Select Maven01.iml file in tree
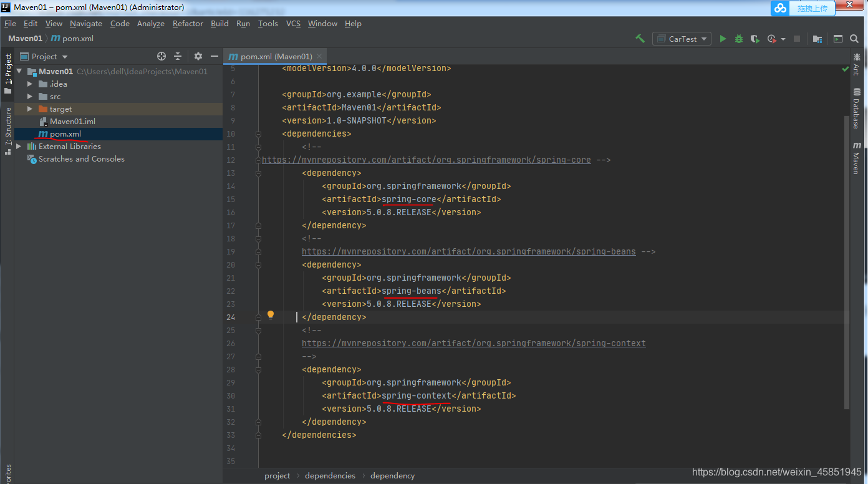 pyautogui.click(x=72, y=122)
